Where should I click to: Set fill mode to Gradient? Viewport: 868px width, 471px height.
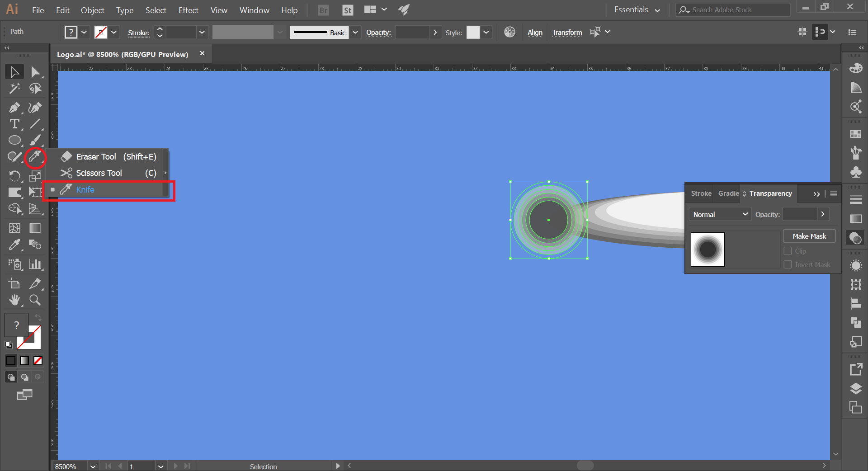click(24, 361)
